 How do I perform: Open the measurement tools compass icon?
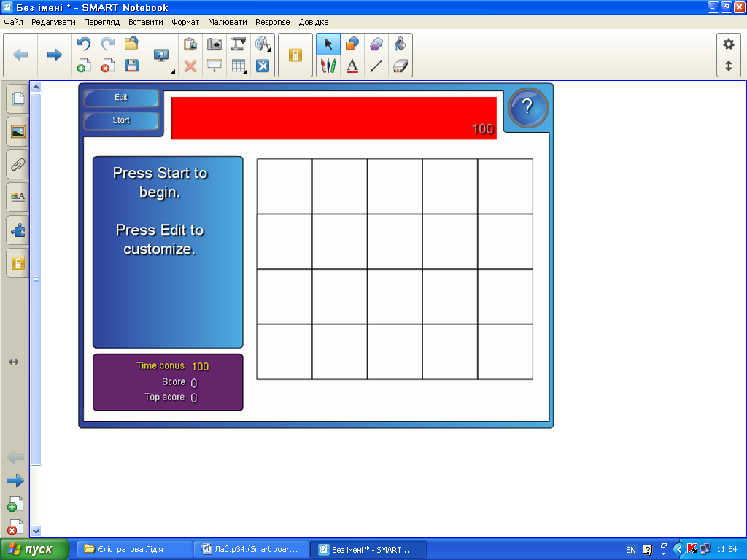pos(263,44)
